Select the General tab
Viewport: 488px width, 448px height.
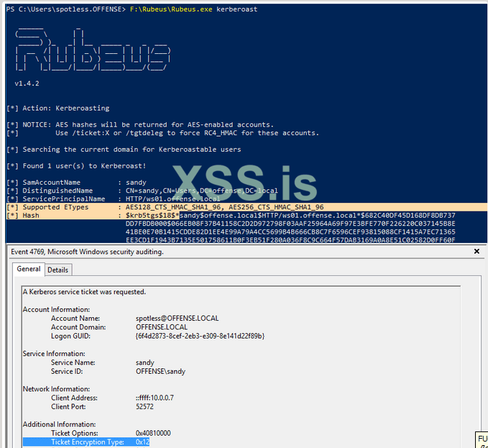pos(29,269)
